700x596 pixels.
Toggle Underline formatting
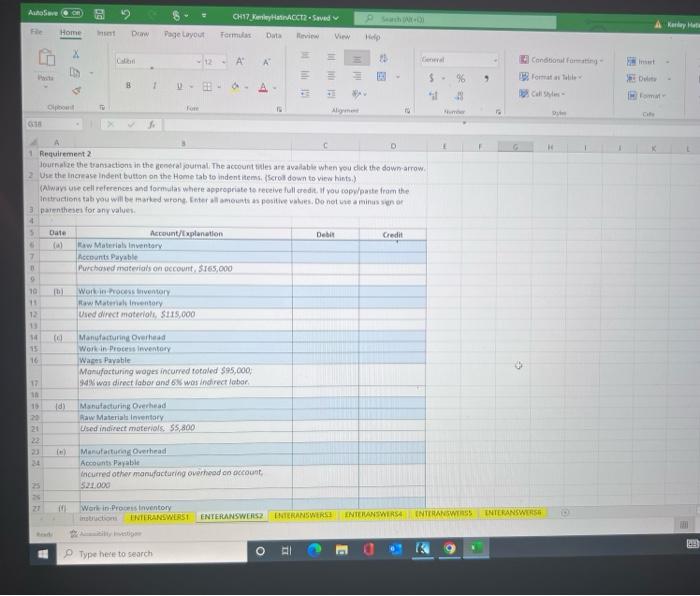coord(179,86)
